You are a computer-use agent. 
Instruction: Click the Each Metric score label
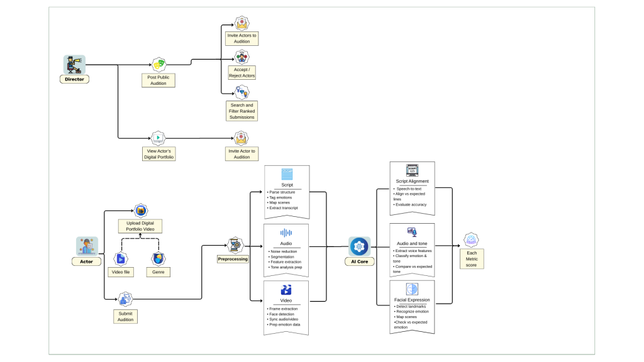pos(472,259)
